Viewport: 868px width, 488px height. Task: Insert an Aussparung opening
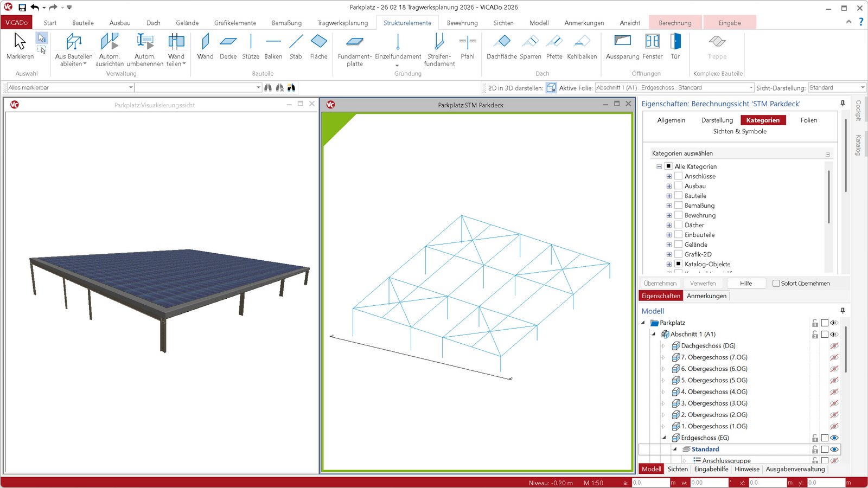[x=622, y=46]
